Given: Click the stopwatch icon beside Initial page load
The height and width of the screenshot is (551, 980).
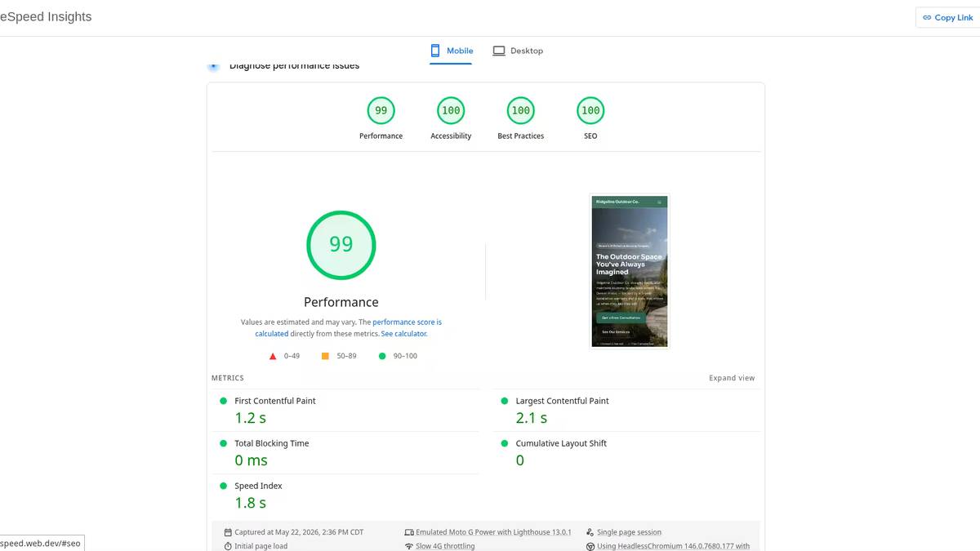Looking at the screenshot, I should 228,546.
